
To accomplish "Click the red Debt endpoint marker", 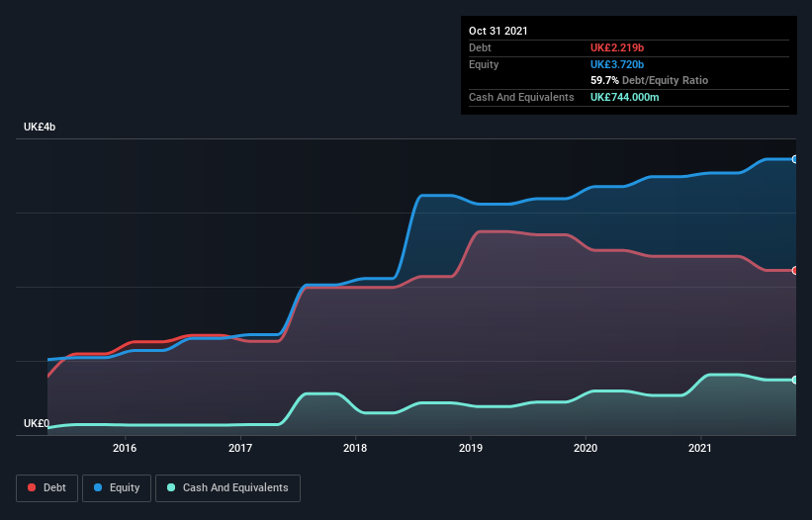I will pyautogui.click(x=795, y=271).
